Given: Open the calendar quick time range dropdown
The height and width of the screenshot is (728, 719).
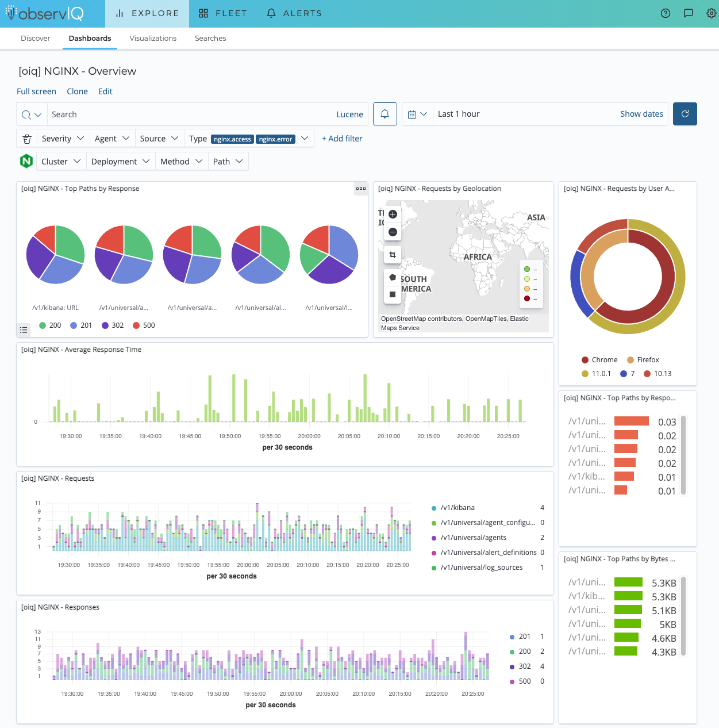Looking at the screenshot, I should pos(417,114).
